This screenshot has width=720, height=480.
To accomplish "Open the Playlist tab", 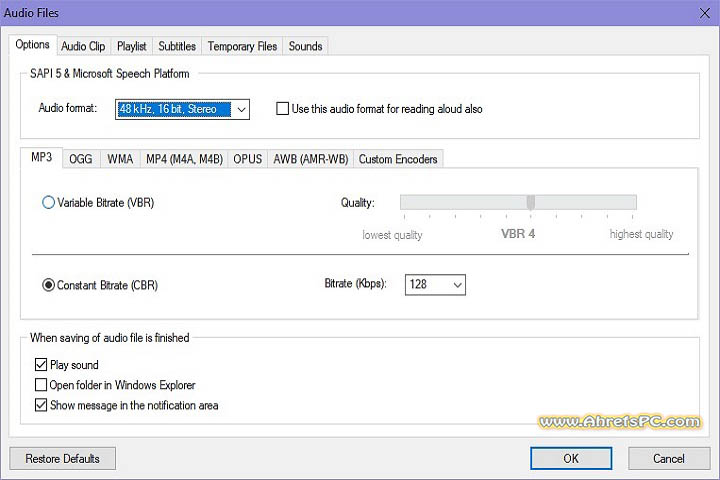I will 132,46.
